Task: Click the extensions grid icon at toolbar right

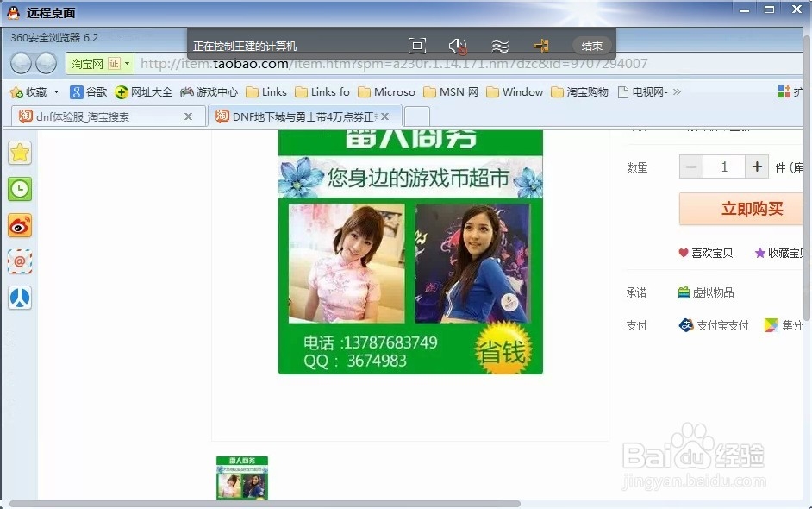Action: pos(784,92)
